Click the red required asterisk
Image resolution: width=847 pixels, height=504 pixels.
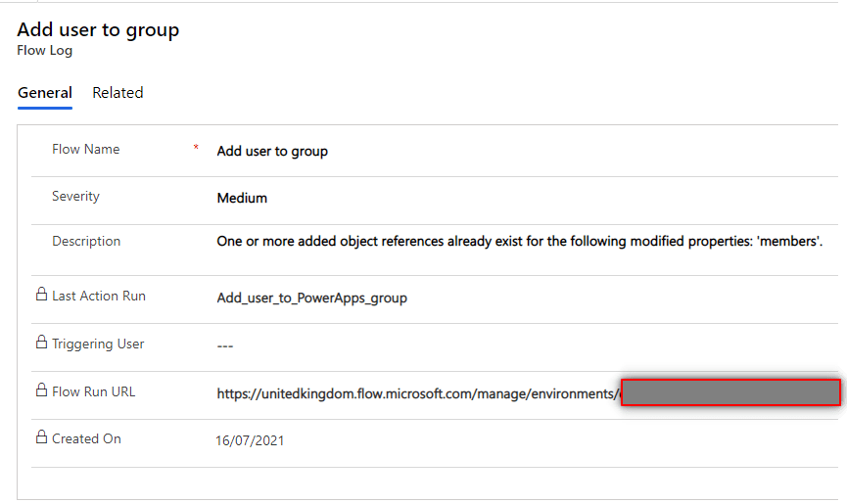coord(196,149)
